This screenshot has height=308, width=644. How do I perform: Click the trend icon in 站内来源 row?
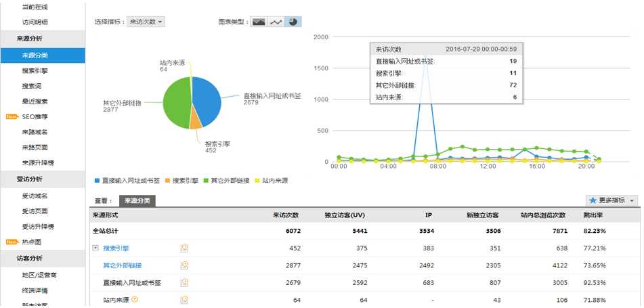(x=184, y=300)
